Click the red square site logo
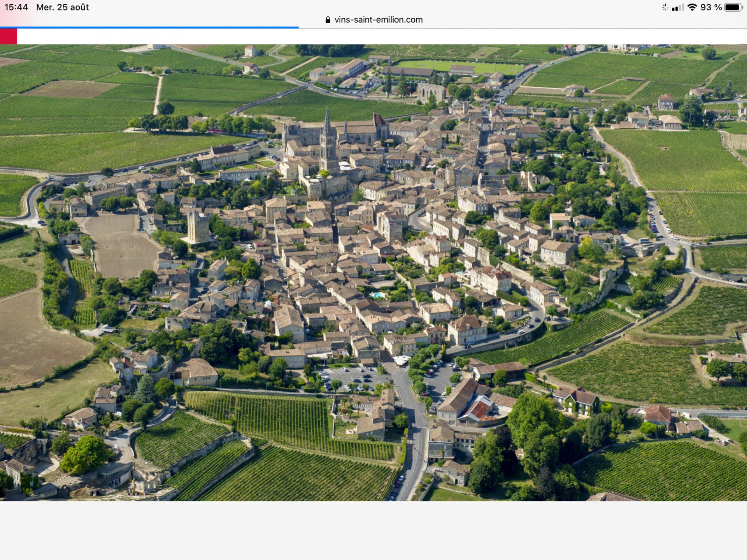The image size is (747, 560). [8, 37]
